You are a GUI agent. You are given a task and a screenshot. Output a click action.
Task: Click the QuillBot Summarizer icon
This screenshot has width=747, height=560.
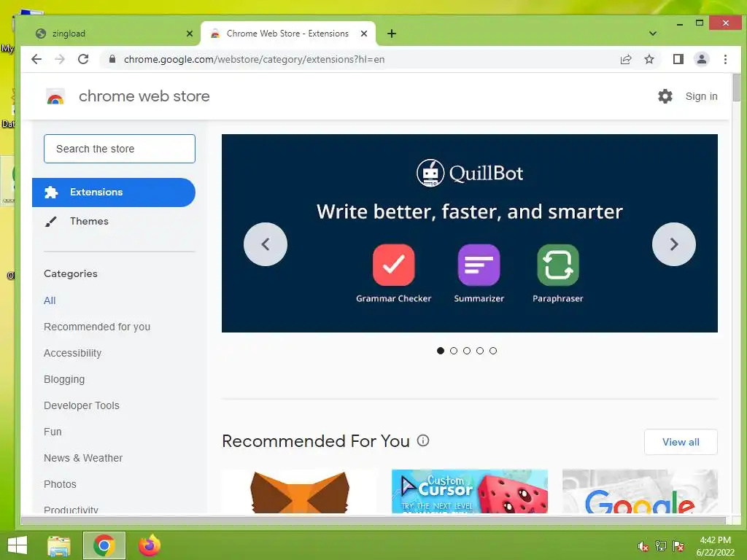479,265
